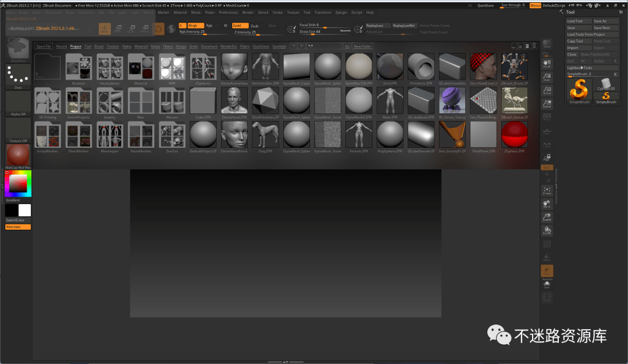Toggle the orange Draw Polyframe button on right shelf

pyautogui.click(x=547, y=271)
